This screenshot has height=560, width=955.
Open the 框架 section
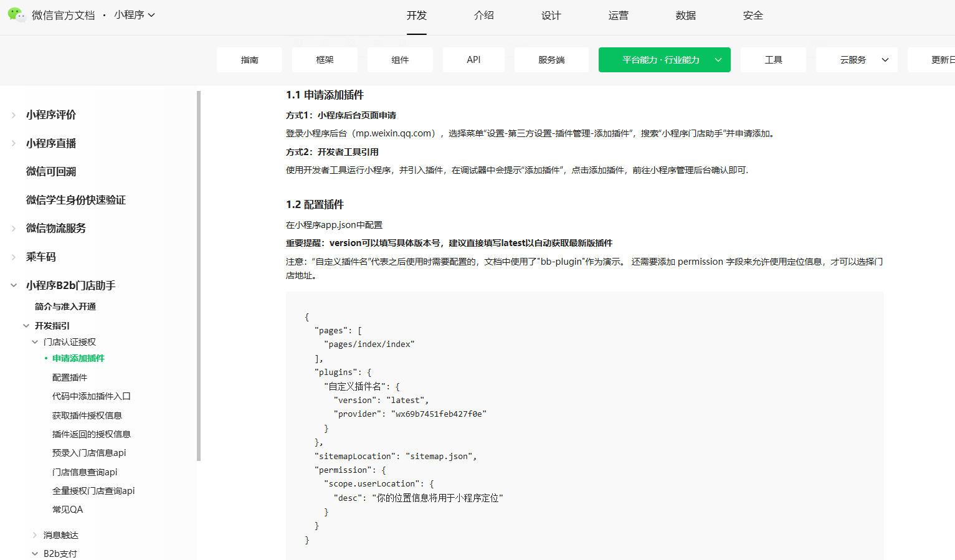pyautogui.click(x=325, y=60)
